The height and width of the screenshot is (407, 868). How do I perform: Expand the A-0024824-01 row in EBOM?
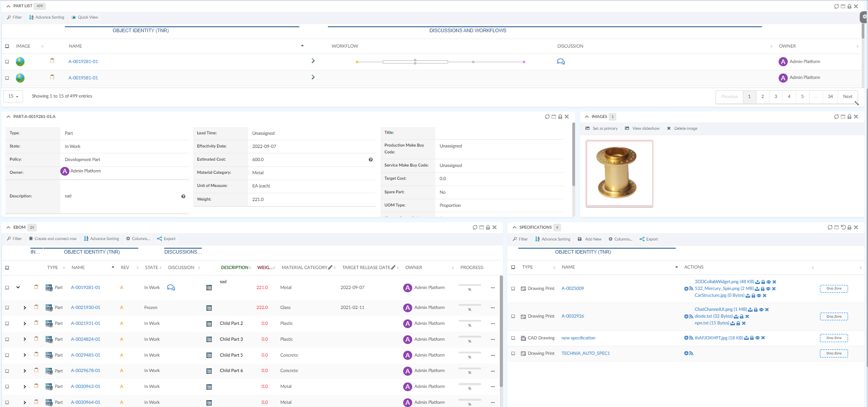pos(24,339)
